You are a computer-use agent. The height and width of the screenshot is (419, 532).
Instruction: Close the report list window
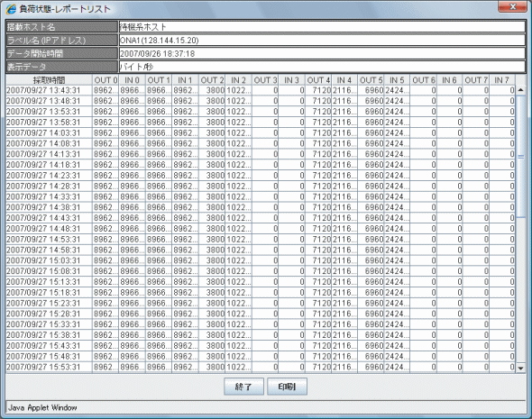513,6
